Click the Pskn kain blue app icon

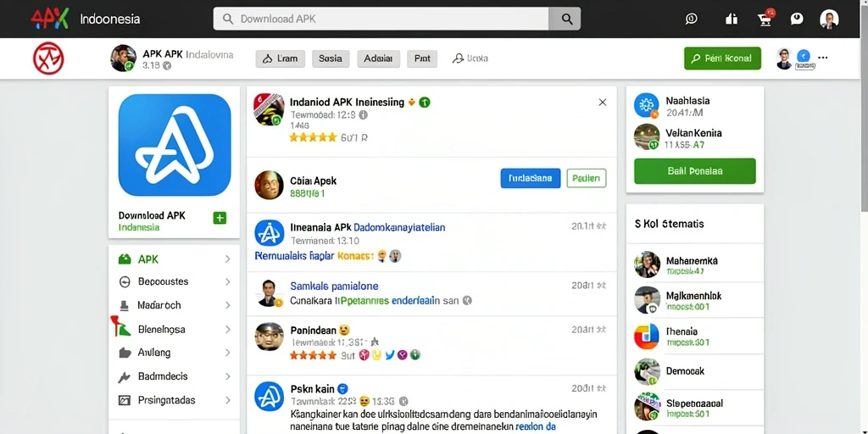(x=269, y=396)
